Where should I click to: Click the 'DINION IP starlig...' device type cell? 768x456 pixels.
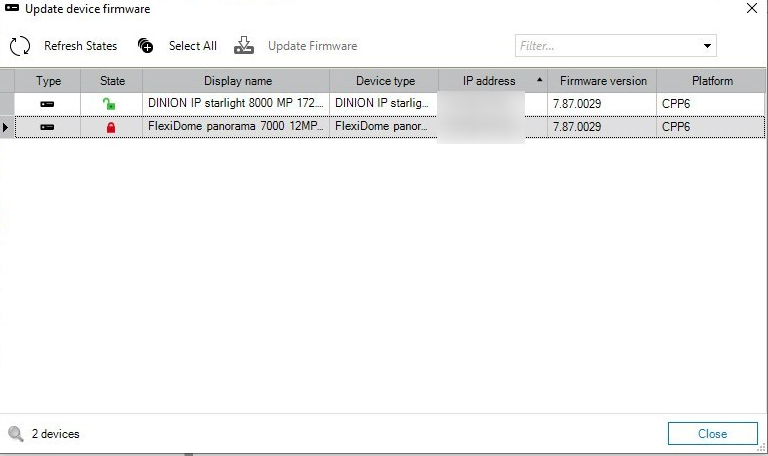[x=384, y=103]
